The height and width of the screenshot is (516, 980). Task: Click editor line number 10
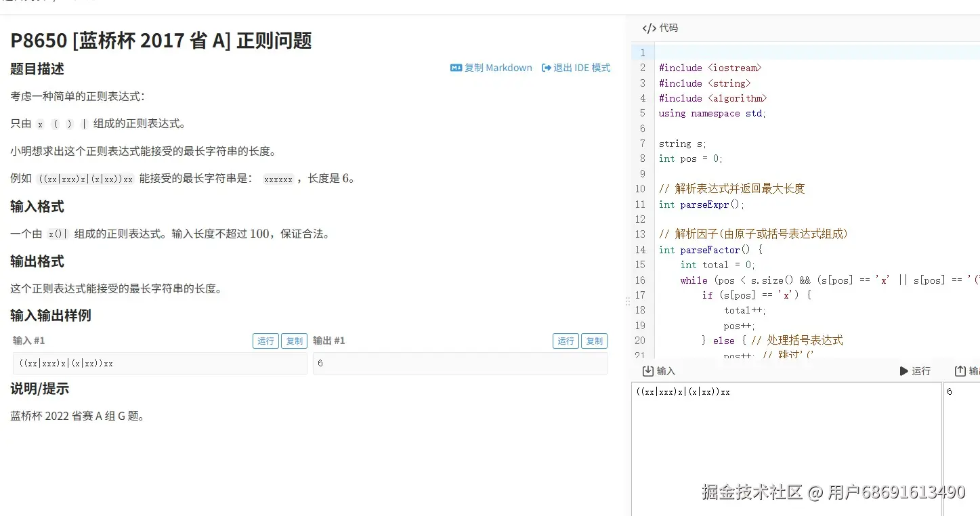pyautogui.click(x=640, y=189)
